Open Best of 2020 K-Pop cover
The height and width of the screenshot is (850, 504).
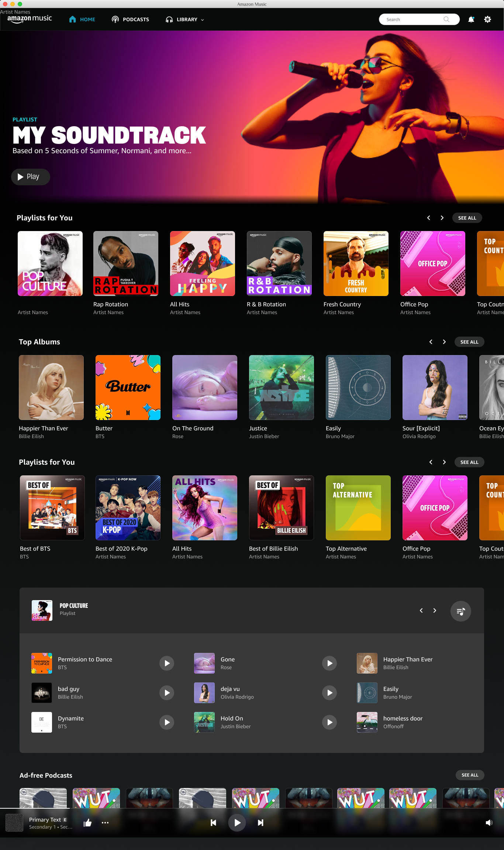[128, 508]
